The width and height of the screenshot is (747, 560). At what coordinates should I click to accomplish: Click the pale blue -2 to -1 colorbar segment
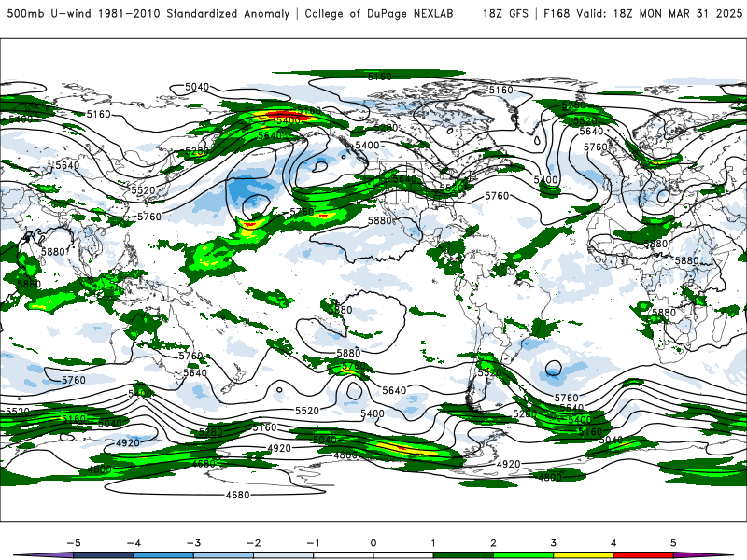[284, 555]
